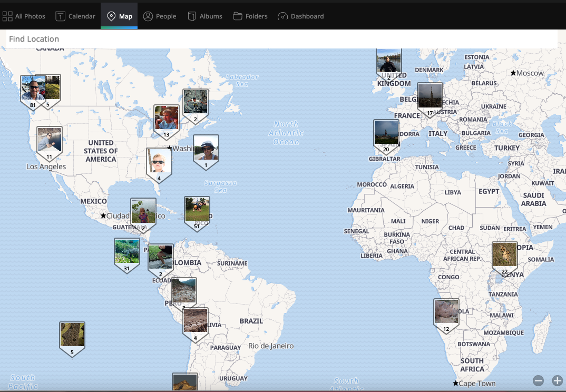Open the 22-photo pin in Kenya
This screenshot has height=392, width=566.
click(505, 256)
